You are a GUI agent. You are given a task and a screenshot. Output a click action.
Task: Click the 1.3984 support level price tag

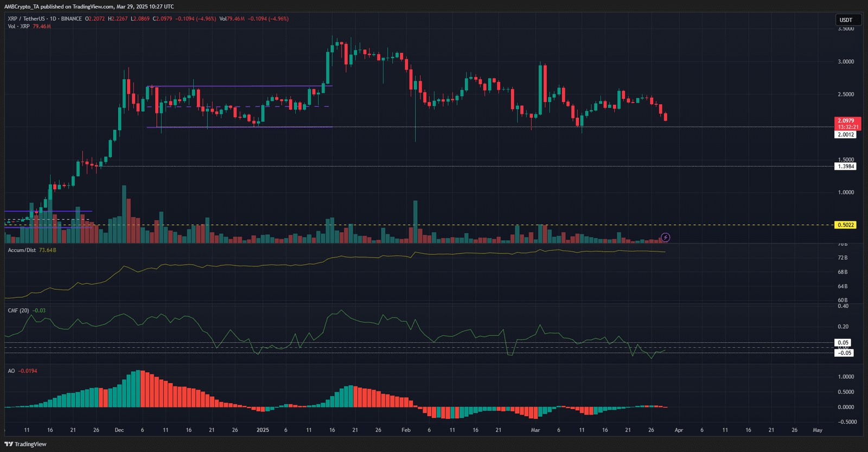coord(845,167)
